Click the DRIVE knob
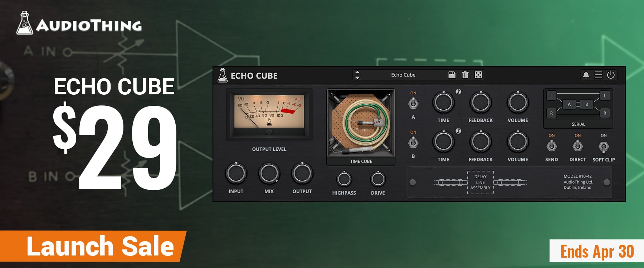Screen dimensions: 644x268 pos(378,179)
